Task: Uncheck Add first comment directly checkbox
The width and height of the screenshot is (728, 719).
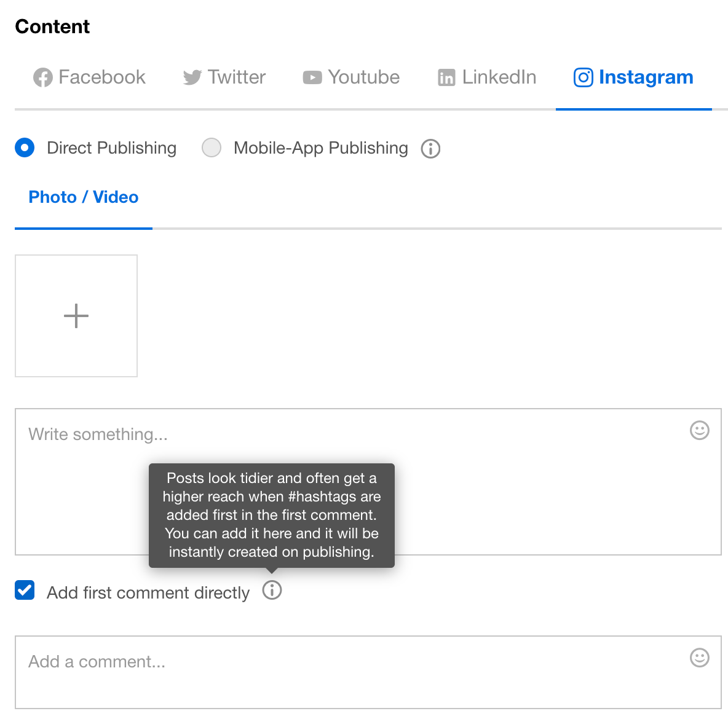Action: [x=25, y=591]
